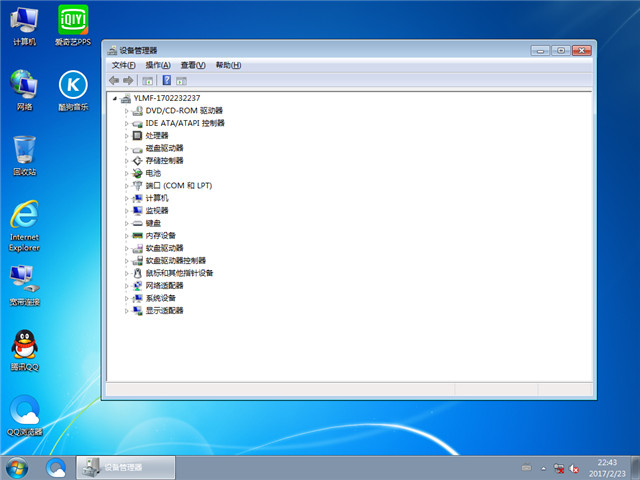This screenshot has height=480, width=640.
Task: Open the 文件(F) menu
Action: tap(124, 65)
